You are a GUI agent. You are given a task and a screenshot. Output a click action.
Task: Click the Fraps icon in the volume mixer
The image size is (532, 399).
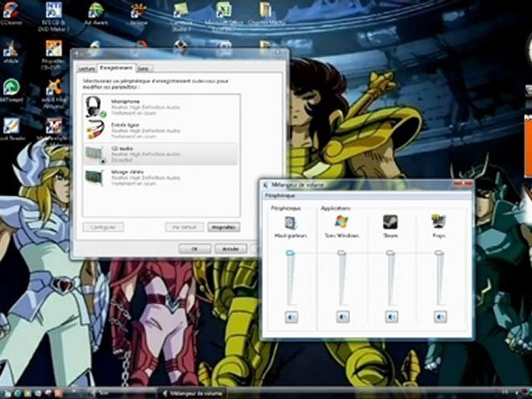[438, 222]
